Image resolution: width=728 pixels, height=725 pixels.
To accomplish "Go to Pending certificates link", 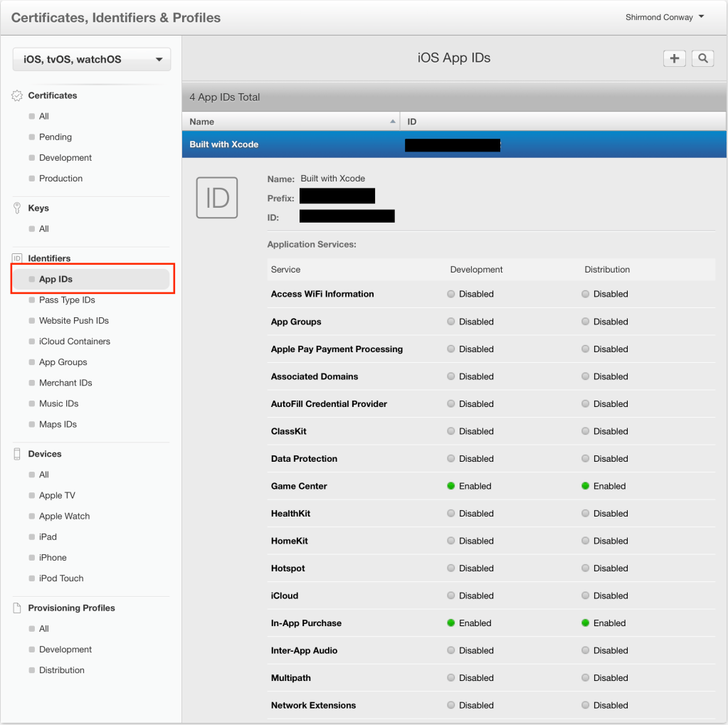I will click(56, 137).
